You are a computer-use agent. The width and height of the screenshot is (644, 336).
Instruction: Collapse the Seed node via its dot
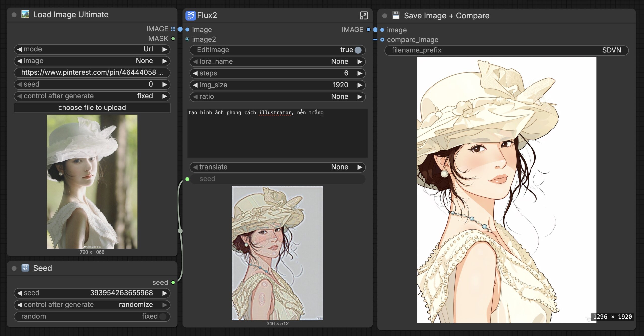(14, 268)
